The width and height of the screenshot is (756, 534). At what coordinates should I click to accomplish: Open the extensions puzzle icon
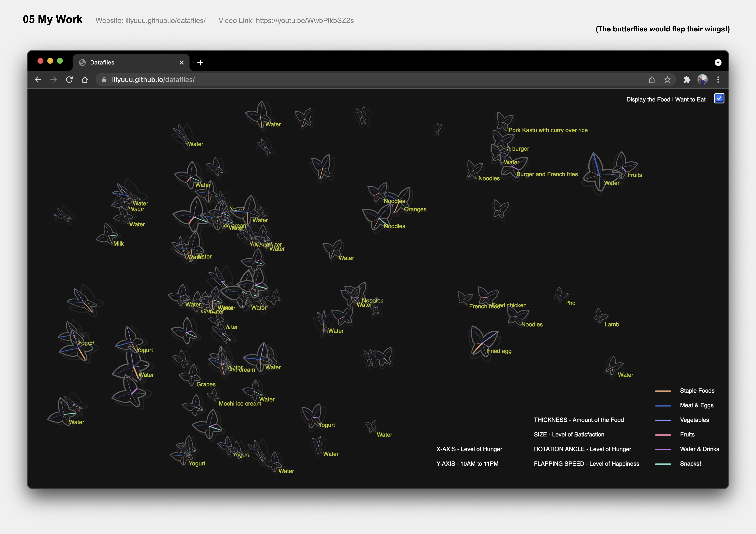click(x=687, y=80)
